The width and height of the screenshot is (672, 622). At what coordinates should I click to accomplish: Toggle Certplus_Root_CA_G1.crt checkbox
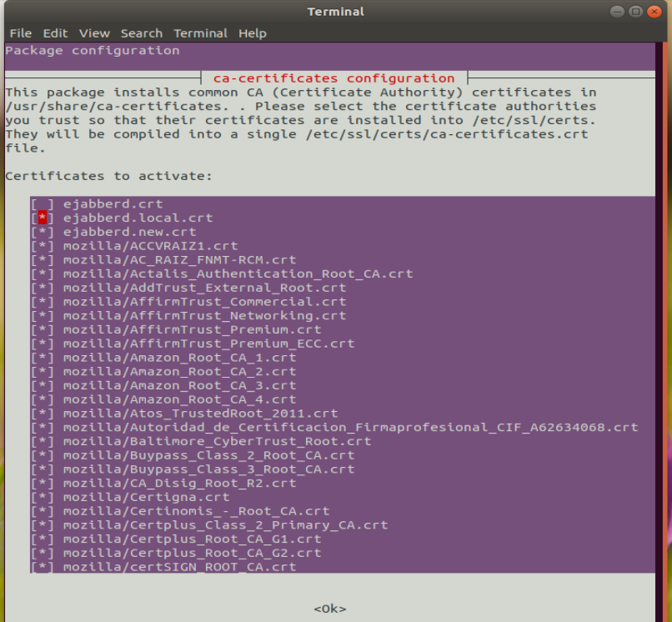[43, 539]
